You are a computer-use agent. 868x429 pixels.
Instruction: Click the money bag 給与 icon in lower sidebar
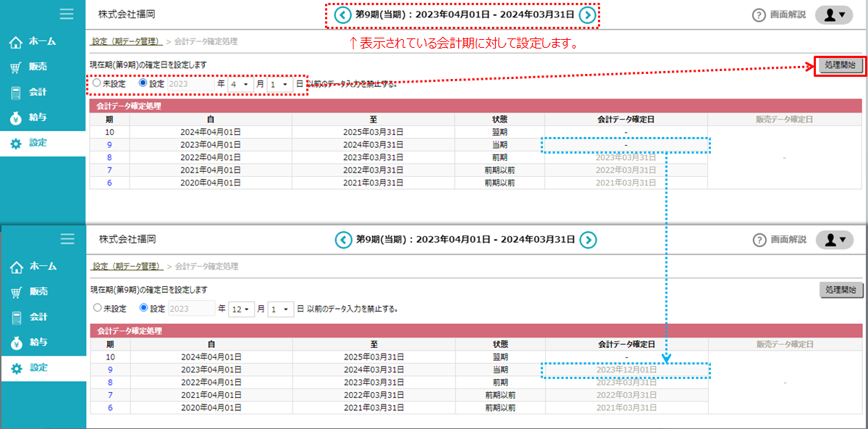click(16, 343)
